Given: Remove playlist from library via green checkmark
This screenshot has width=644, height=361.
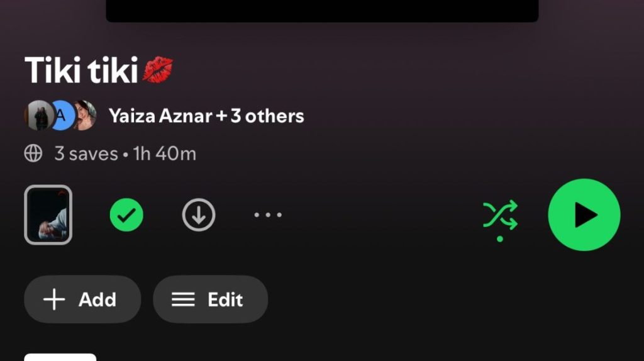Looking at the screenshot, I should tap(126, 215).
